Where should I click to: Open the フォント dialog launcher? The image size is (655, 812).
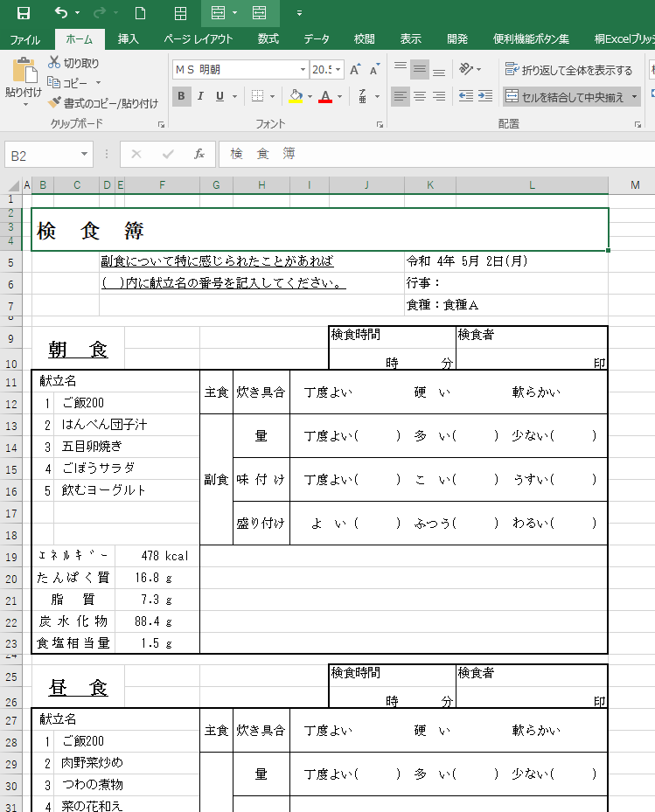click(x=380, y=124)
